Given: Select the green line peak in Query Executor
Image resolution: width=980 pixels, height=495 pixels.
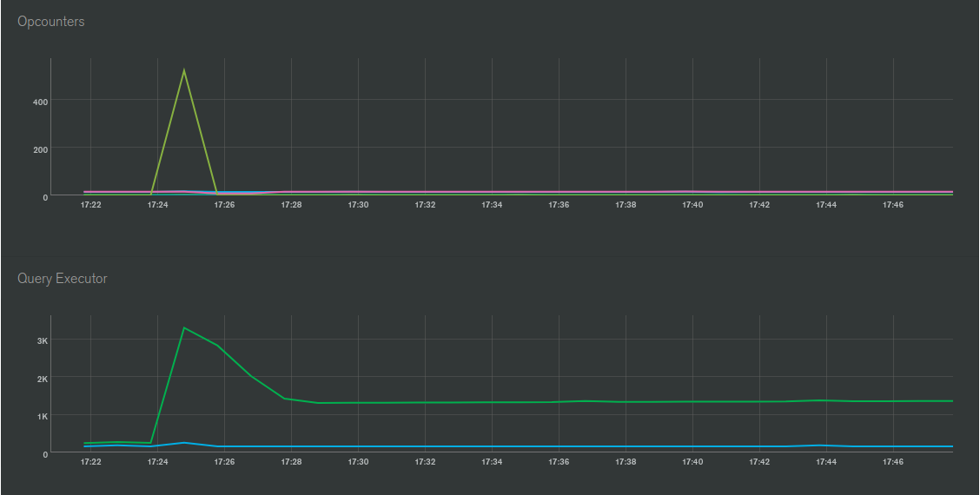Looking at the screenshot, I should 184,327.
